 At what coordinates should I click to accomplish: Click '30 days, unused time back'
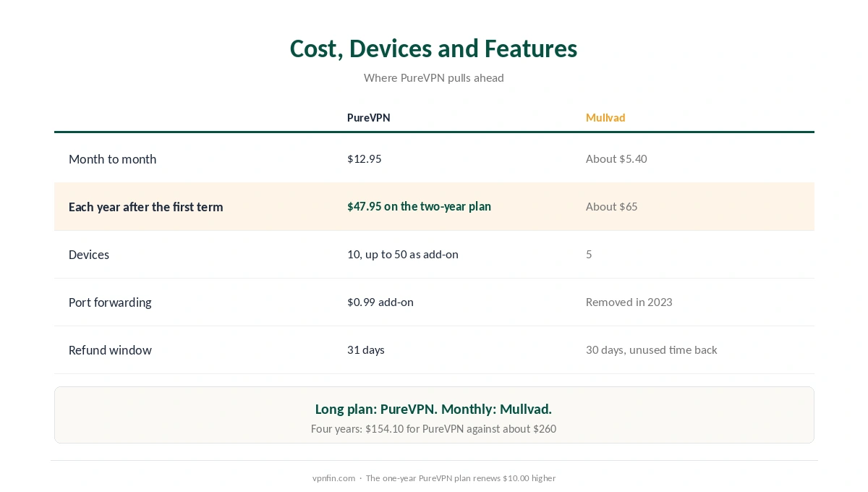[651, 349]
